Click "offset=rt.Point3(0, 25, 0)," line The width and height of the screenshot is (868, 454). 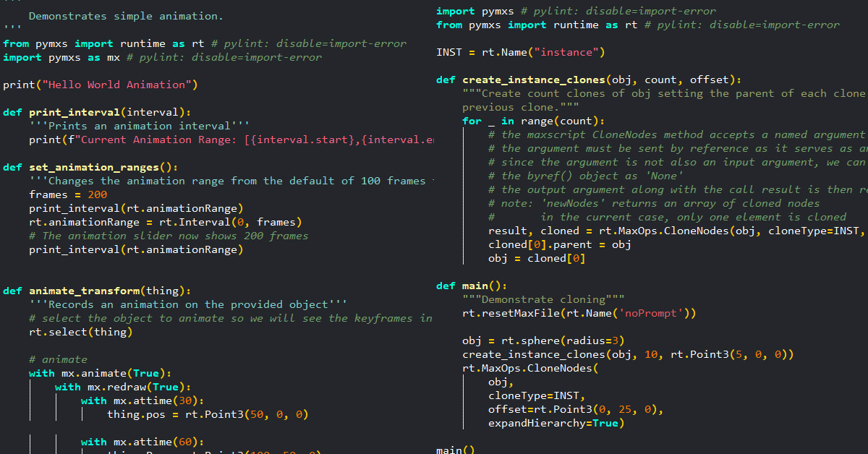tap(576, 409)
